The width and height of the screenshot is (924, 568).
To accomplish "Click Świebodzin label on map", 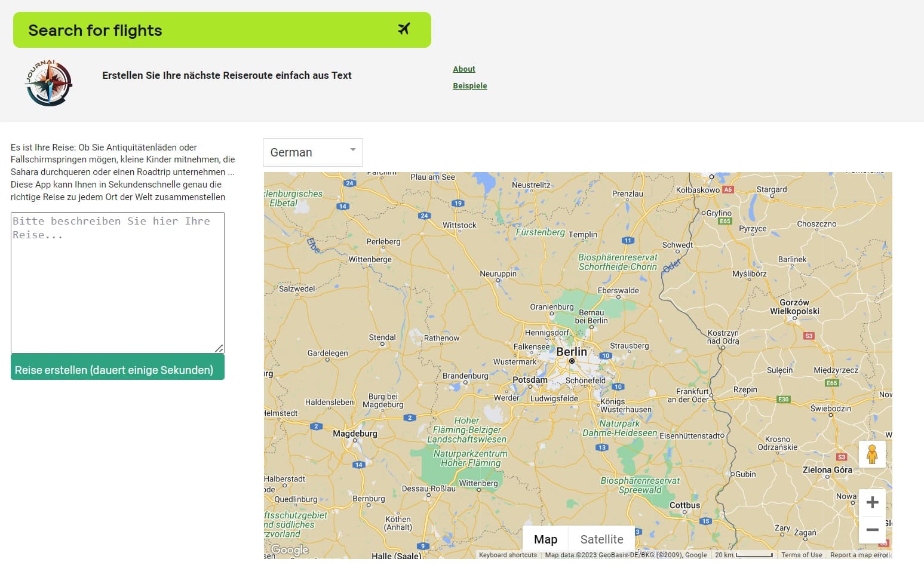I will pyautogui.click(x=831, y=409).
